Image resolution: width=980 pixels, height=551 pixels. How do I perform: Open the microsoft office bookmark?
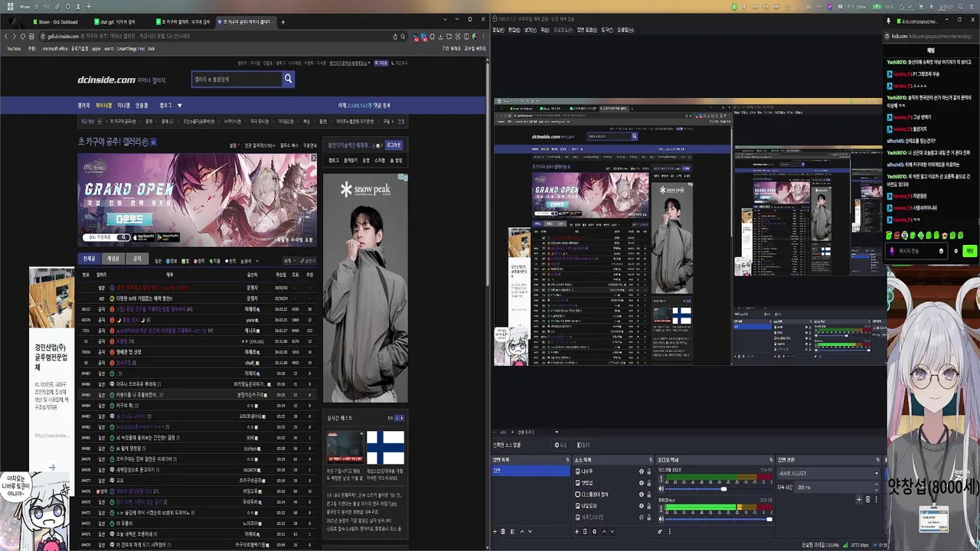click(x=55, y=48)
